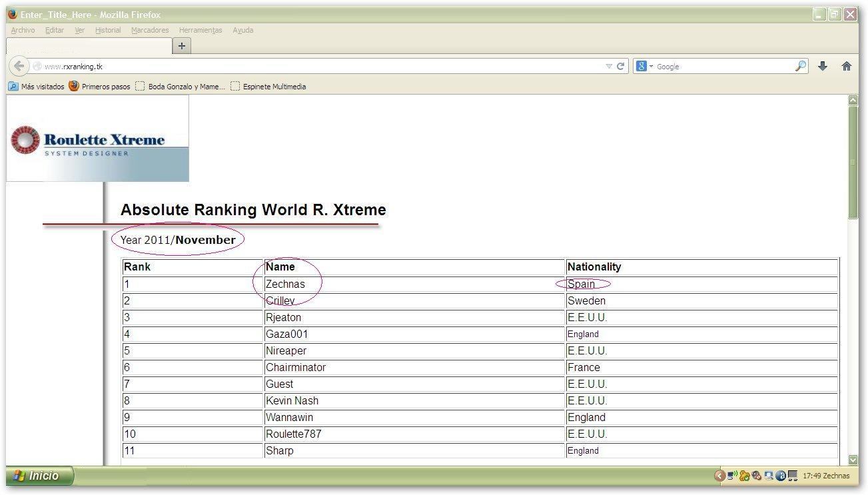Open Boda Gonzalo y Mame bookmark
Viewport: 868px width, 495px height.
tap(180, 86)
